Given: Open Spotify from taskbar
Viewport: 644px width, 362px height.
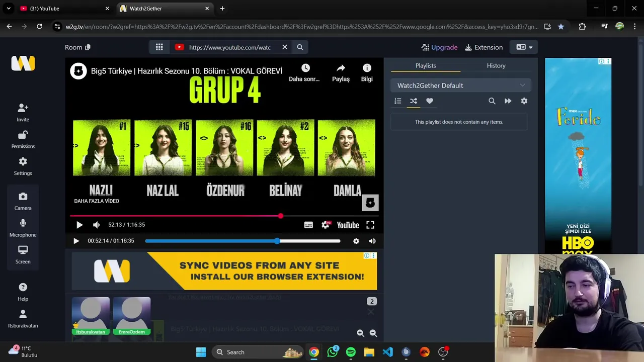Looking at the screenshot, I should click(351, 352).
